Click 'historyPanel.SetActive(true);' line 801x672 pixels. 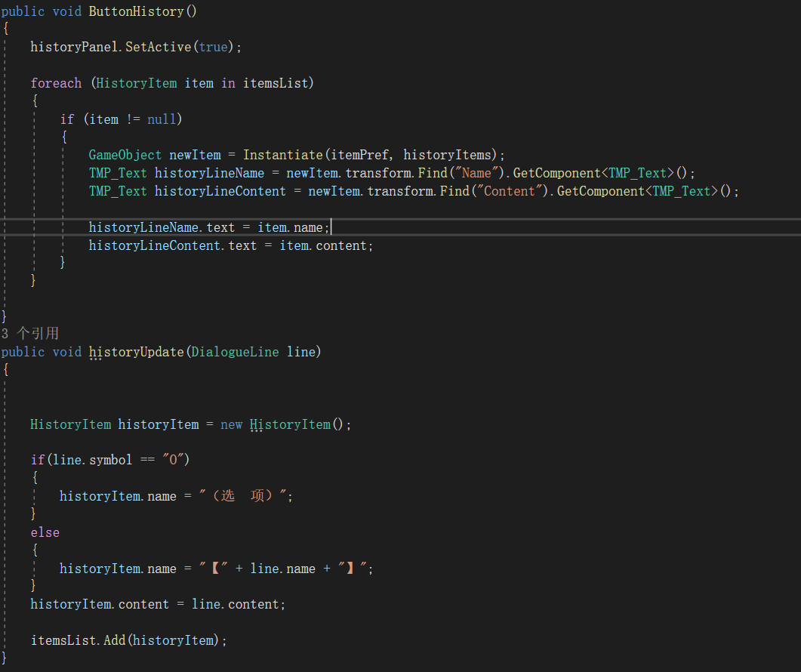point(136,47)
